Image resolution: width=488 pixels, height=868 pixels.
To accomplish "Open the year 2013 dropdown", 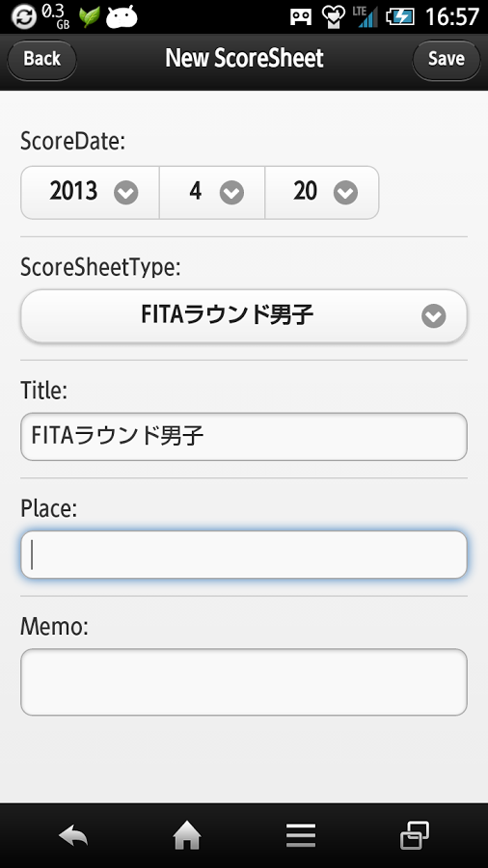I will click(91, 192).
